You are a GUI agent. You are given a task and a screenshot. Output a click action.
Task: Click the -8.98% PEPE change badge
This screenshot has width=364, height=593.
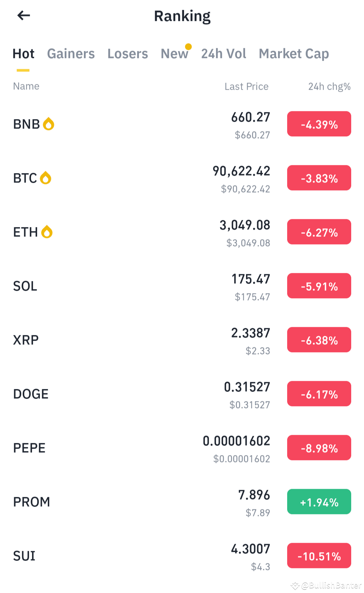[x=319, y=448]
